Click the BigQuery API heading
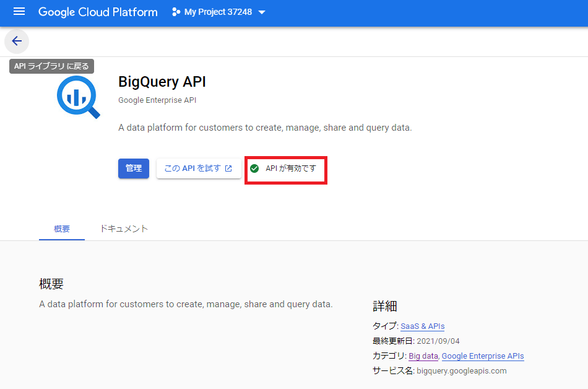 pos(162,82)
